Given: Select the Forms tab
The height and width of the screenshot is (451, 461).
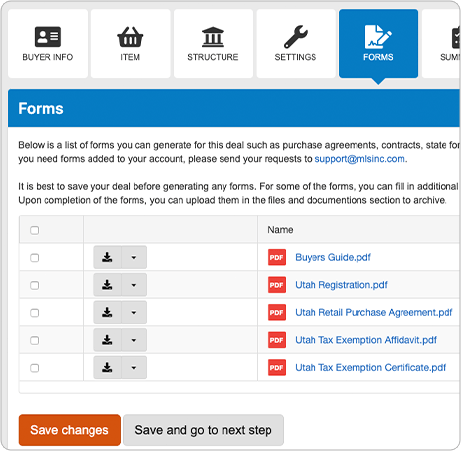Looking at the screenshot, I should click(378, 44).
